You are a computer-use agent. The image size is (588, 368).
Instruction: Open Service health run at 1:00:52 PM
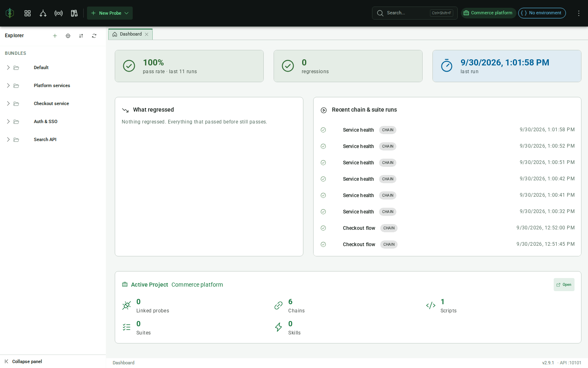click(447, 146)
